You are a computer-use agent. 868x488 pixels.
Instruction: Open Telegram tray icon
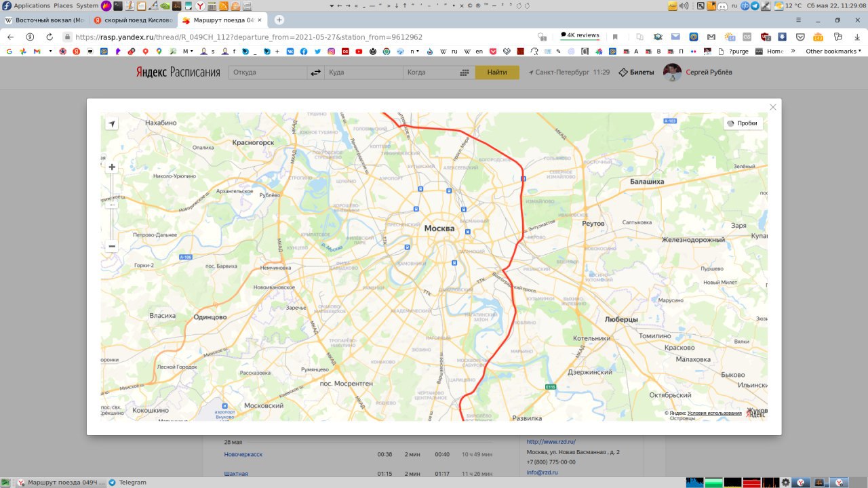[755, 5]
